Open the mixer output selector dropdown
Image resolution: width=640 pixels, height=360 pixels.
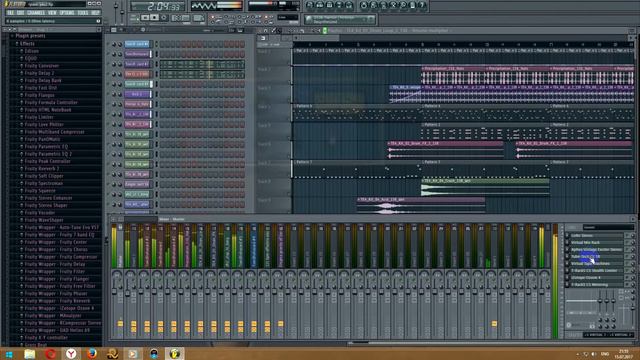[x=608, y=335]
